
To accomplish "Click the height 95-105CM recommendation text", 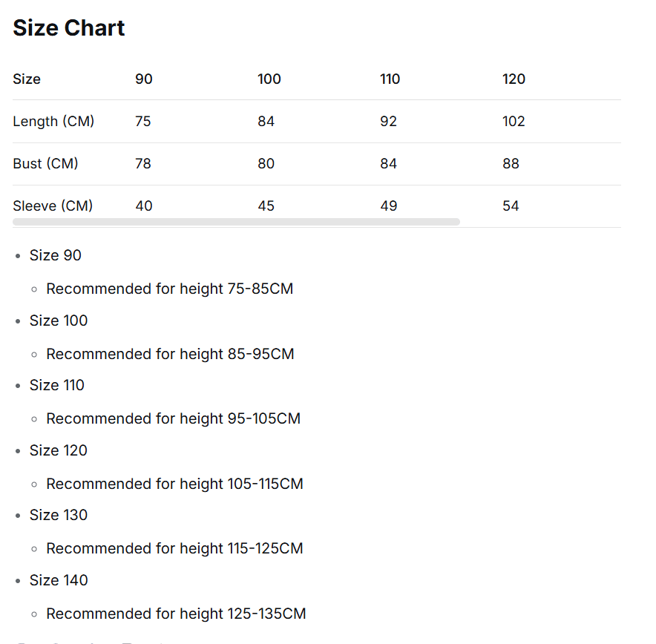I will click(x=173, y=419).
